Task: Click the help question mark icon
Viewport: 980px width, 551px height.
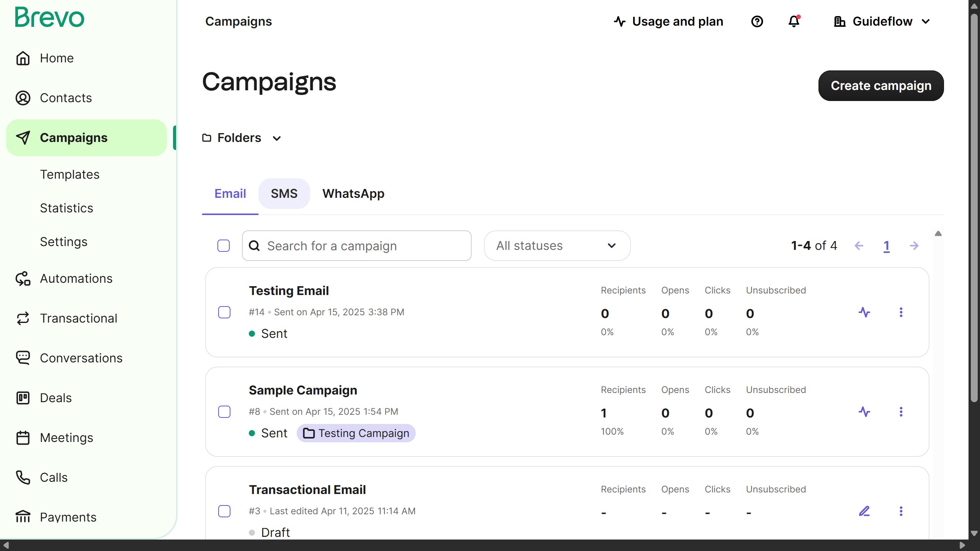Action: [x=757, y=21]
